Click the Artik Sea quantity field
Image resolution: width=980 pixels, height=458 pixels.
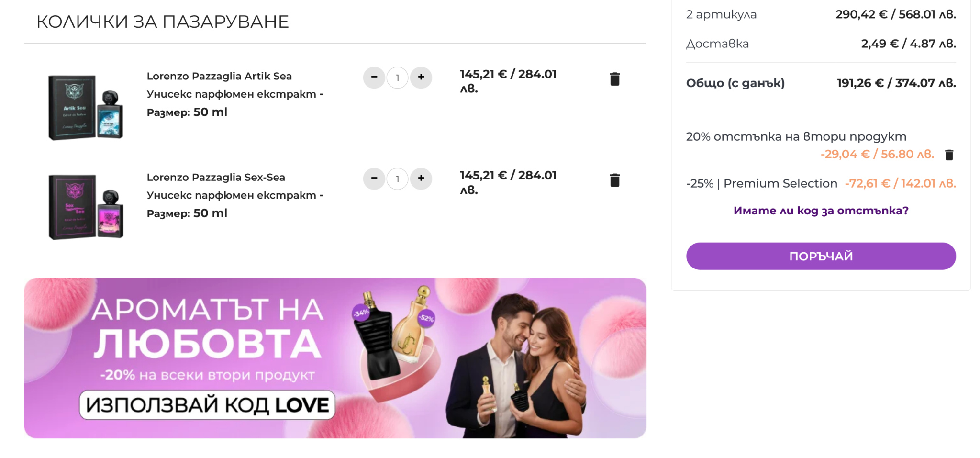tap(397, 78)
